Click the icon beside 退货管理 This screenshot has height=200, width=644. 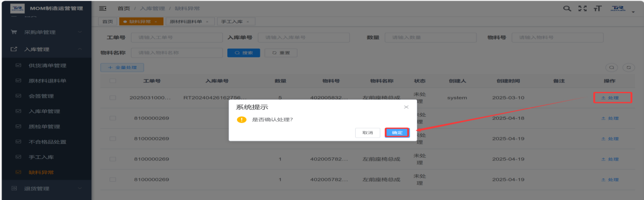(14, 189)
